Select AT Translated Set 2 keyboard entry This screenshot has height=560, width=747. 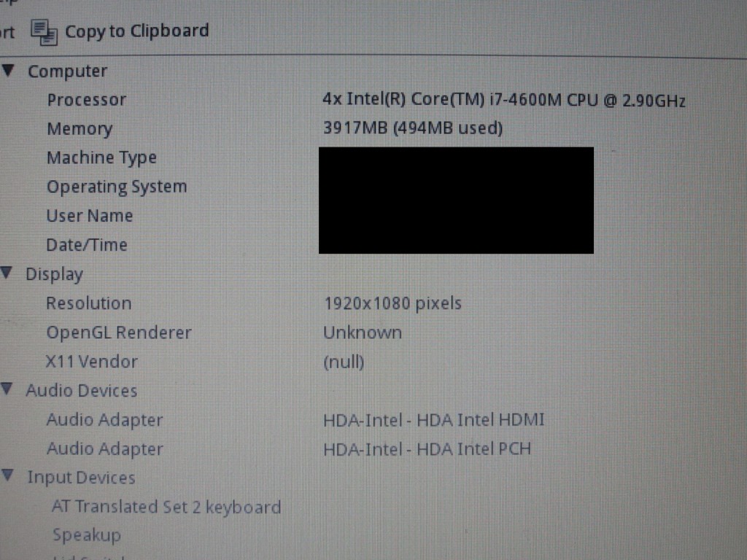pyautogui.click(x=166, y=507)
